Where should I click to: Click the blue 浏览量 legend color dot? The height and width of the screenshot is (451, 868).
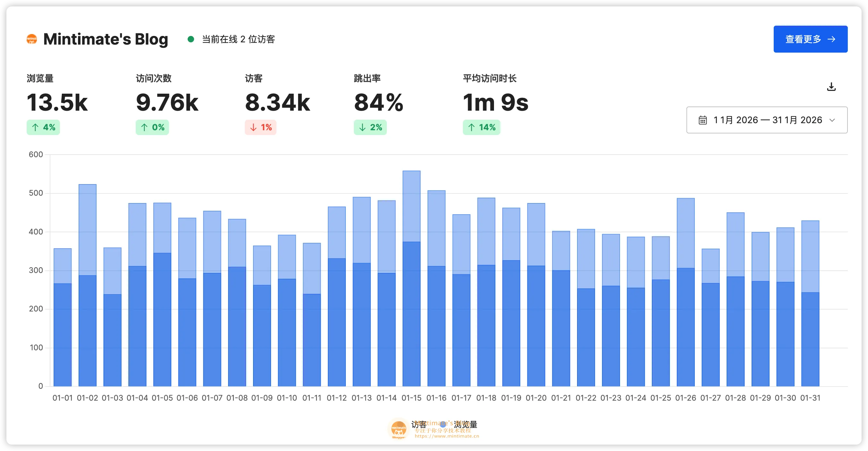click(x=443, y=425)
